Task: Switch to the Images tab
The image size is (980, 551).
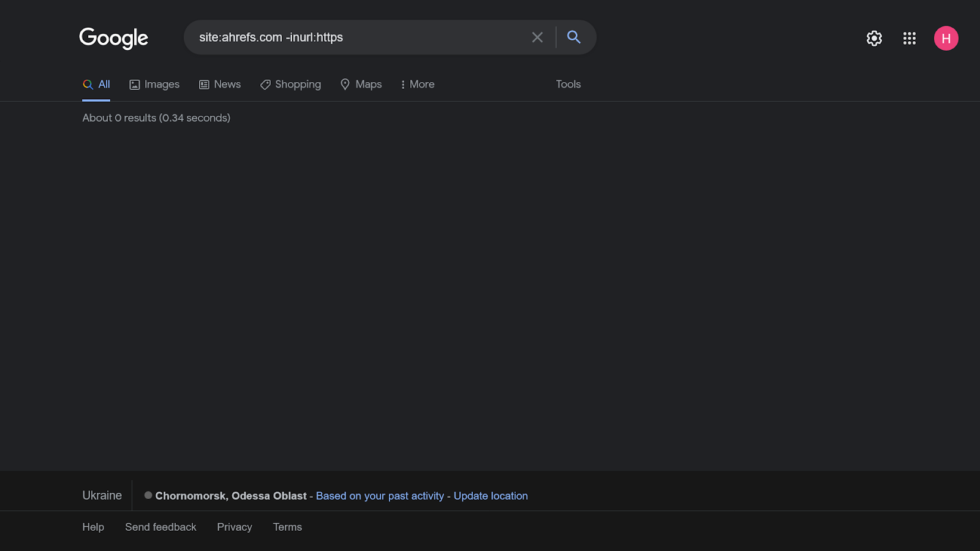Action: (x=154, y=84)
